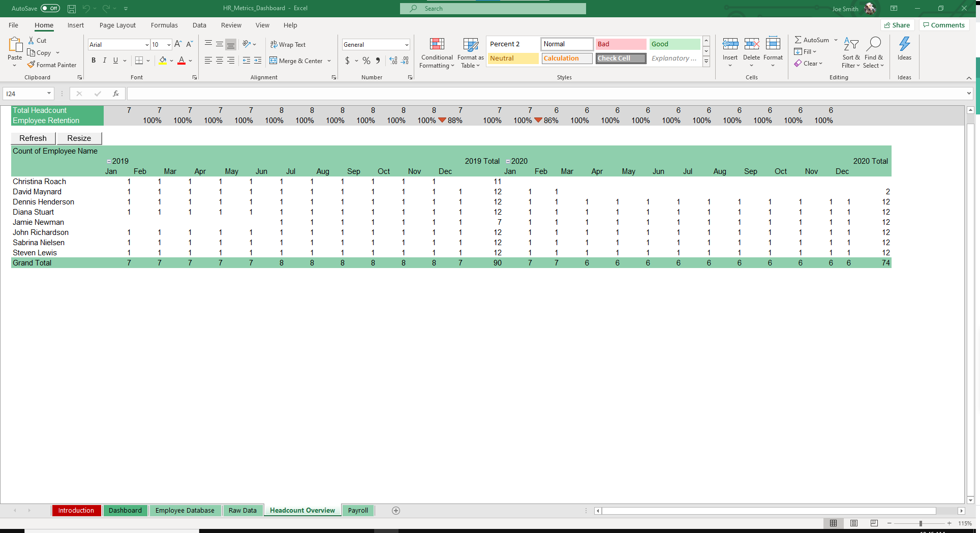
Task: Increase font size with the large A icon
Action: point(178,45)
